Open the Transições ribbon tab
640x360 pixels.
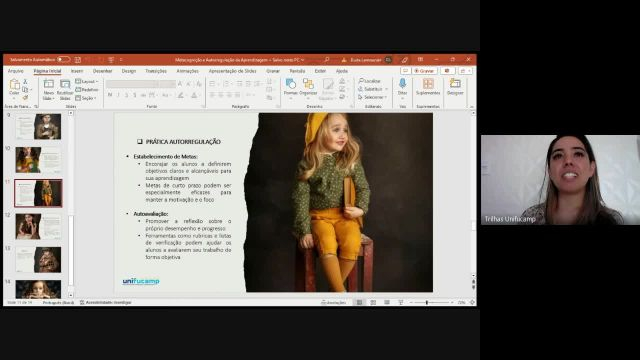point(156,71)
